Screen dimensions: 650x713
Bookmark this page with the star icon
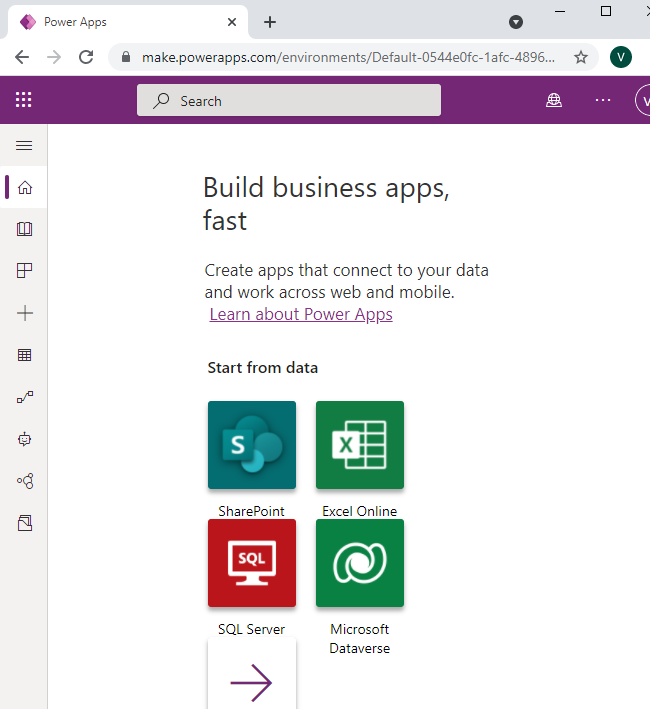[581, 57]
